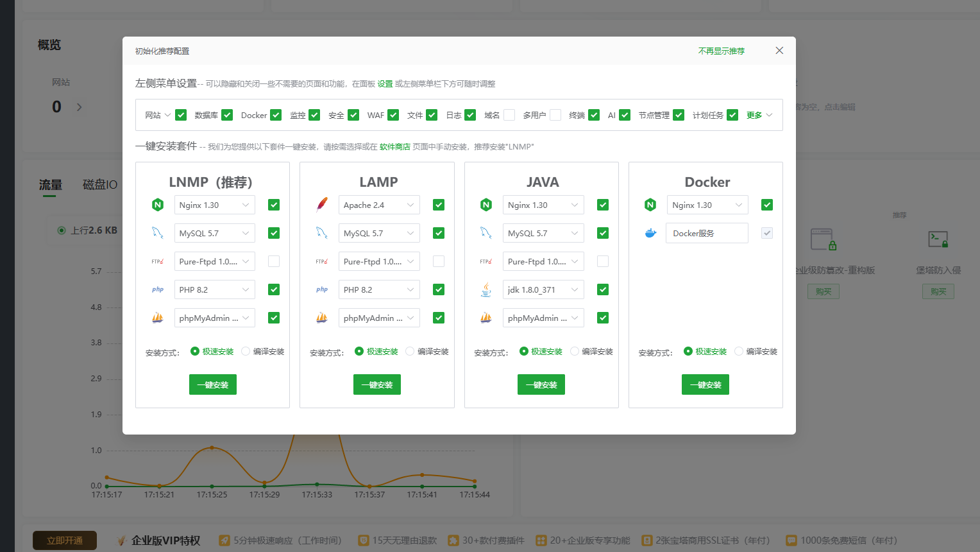The height and width of the screenshot is (552, 980).
Task: Click the 上行 upstream legend indicator
Action: pyautogui.click(x=62, y=230)
